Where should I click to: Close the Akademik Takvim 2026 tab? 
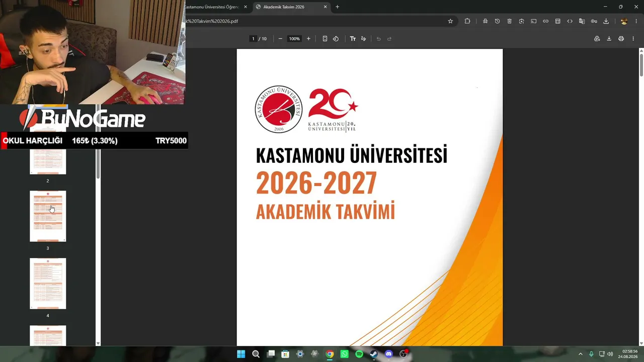(325, 7)
